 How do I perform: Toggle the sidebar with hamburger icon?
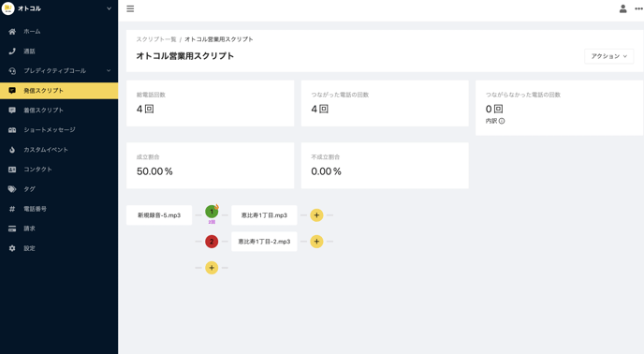pyautogui.click(x=130, y=8)
